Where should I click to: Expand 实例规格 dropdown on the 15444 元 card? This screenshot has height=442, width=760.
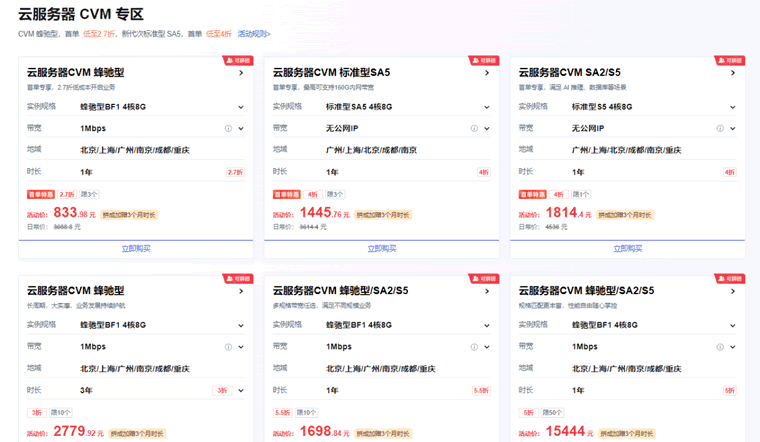(733, 326)
